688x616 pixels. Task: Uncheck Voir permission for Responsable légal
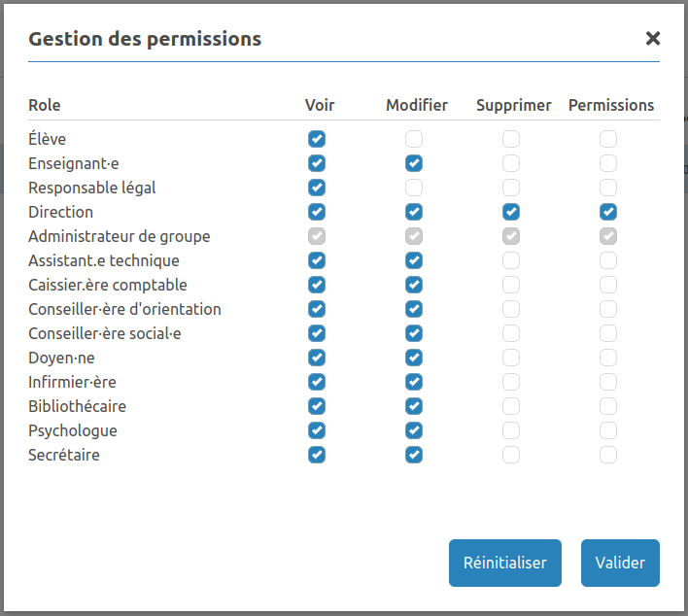click(x=317, y=188)
